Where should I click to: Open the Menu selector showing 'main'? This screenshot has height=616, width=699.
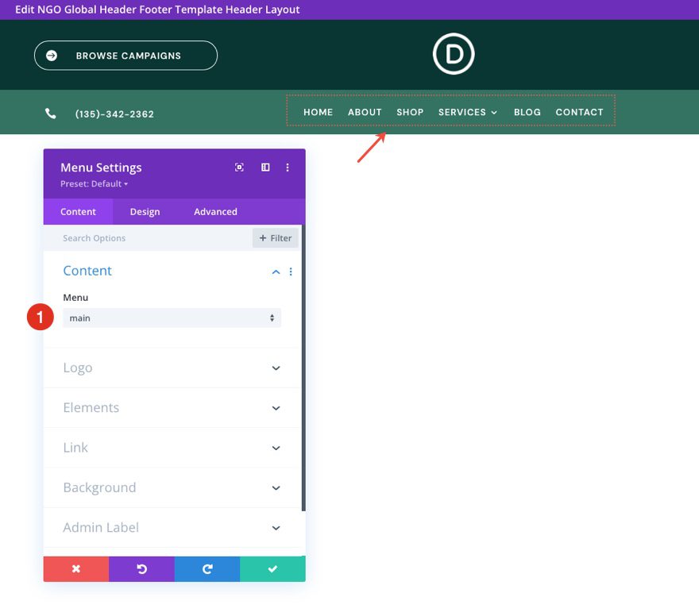pos(172,318)
